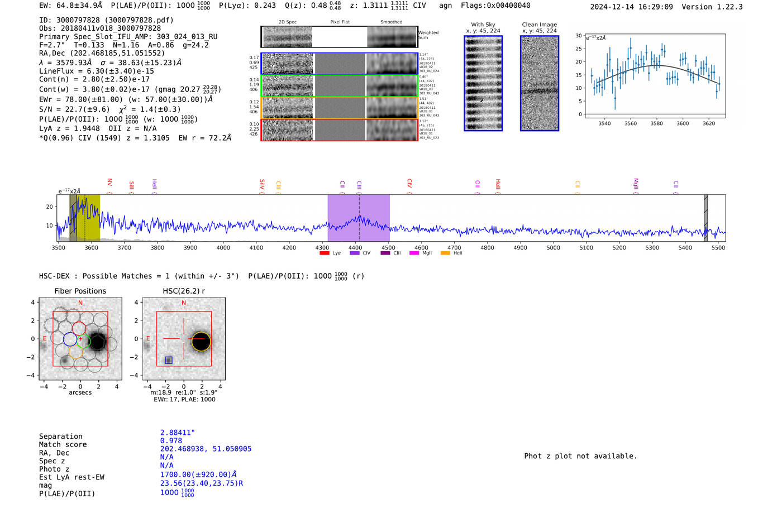This screenshot has width=782, height=532.
Task: Select the red-bordered fiber spectrum row
Action: click(x=339, y=130)
